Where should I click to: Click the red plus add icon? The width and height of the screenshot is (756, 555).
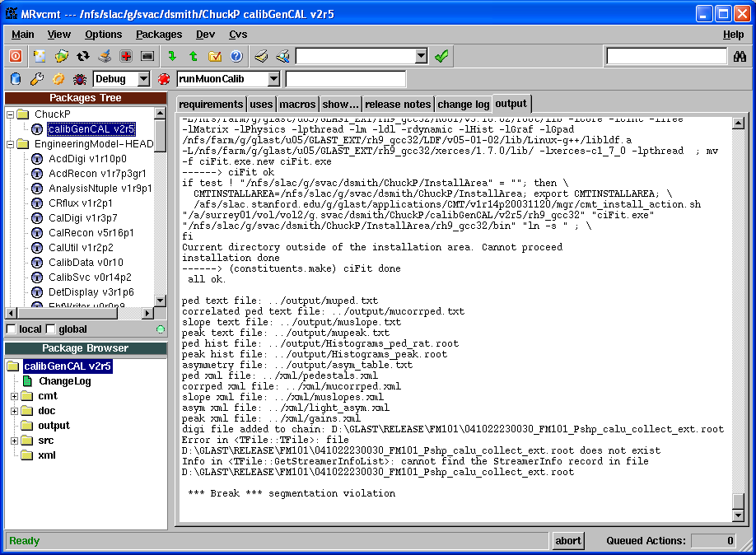(x=126, y=57)
